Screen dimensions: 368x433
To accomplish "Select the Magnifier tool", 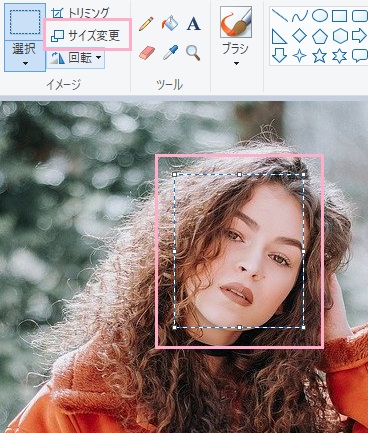I will [193, 53].
